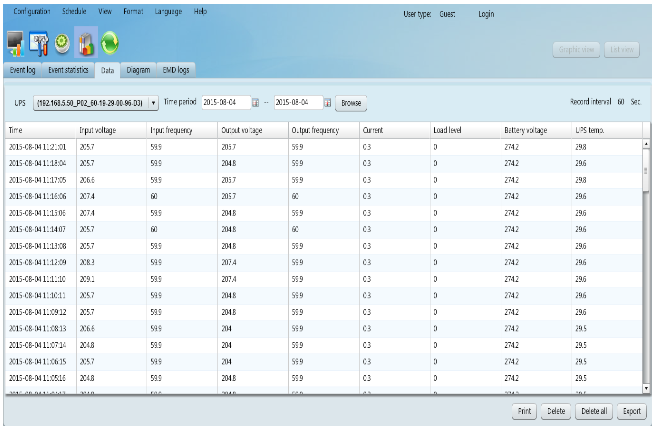Click the Delete all button
The height and width of the screenshot is (430, 656).
point(594,411)
